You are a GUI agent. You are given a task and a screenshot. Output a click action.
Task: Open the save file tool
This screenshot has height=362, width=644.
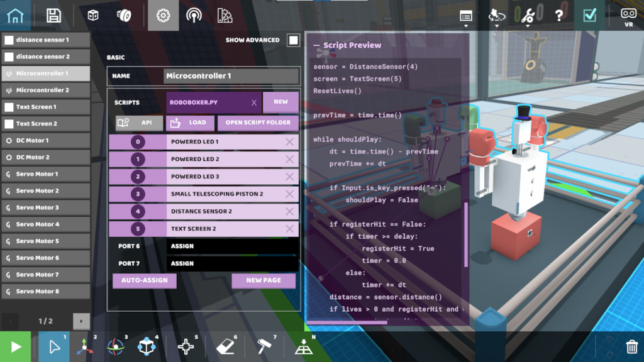[x=53, y=16]
